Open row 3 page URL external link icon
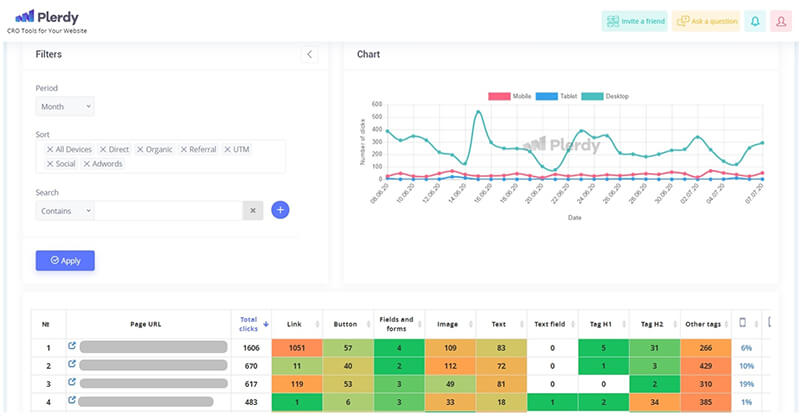The width and height of the screenshot is (800, 416). pos(72,382)
